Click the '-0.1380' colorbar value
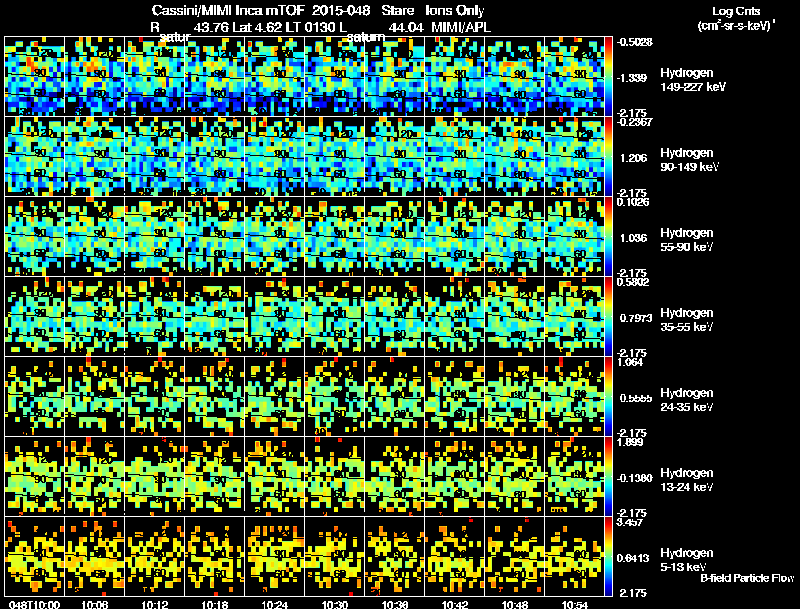 (x=635, y=478)
